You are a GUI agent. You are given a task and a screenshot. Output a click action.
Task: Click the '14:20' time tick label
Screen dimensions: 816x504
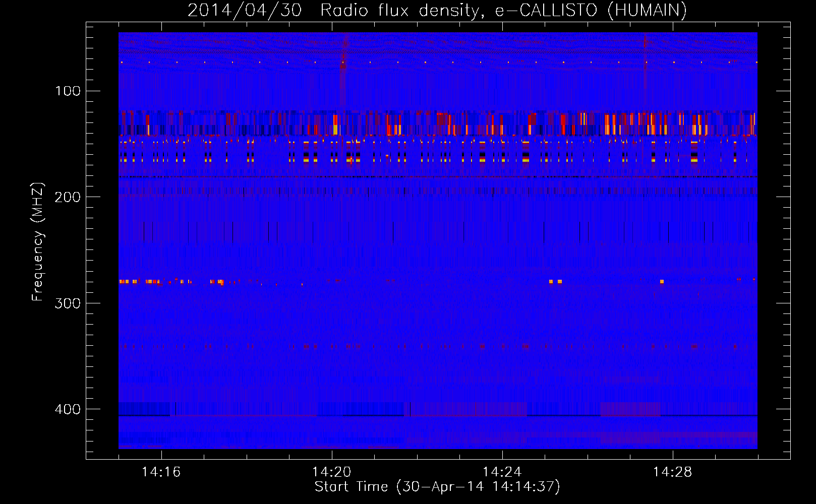tap(331, 472)
